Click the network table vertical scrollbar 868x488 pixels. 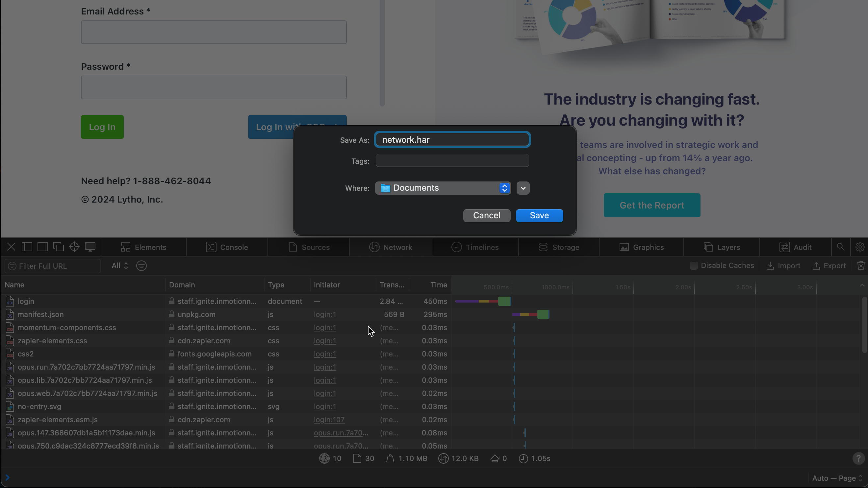click(864, 325)
